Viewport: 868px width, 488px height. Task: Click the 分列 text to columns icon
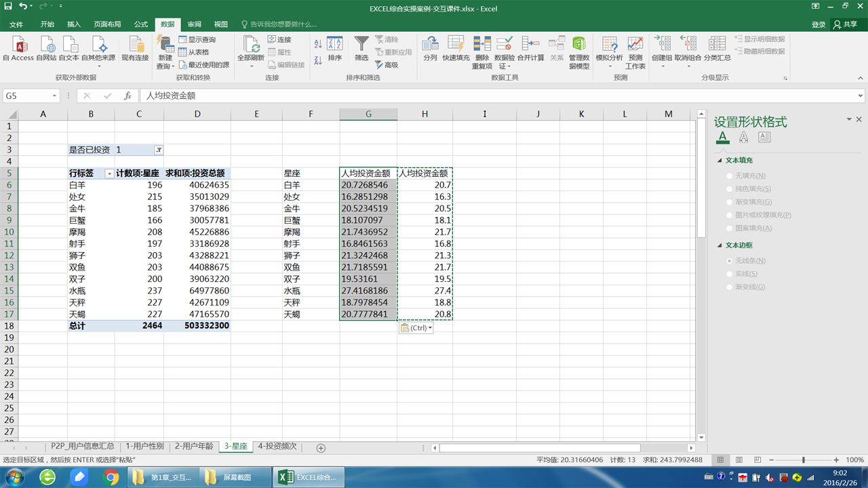click(x=430, y=45)
